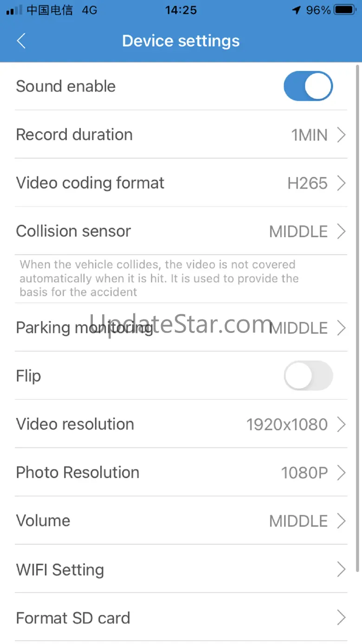Disable the Sound enable switch
The image size is (362, 644).
tap(308, 86)
